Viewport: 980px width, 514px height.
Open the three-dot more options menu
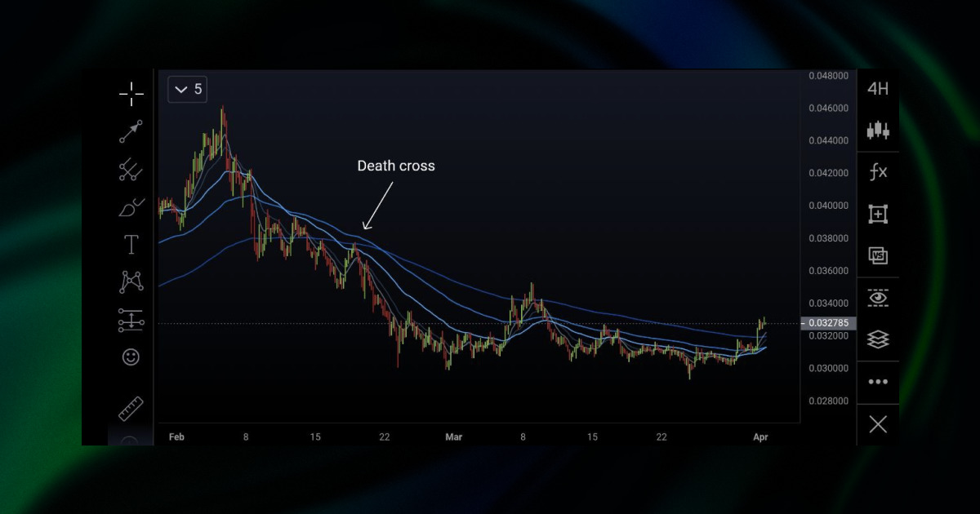click(878, 381)
